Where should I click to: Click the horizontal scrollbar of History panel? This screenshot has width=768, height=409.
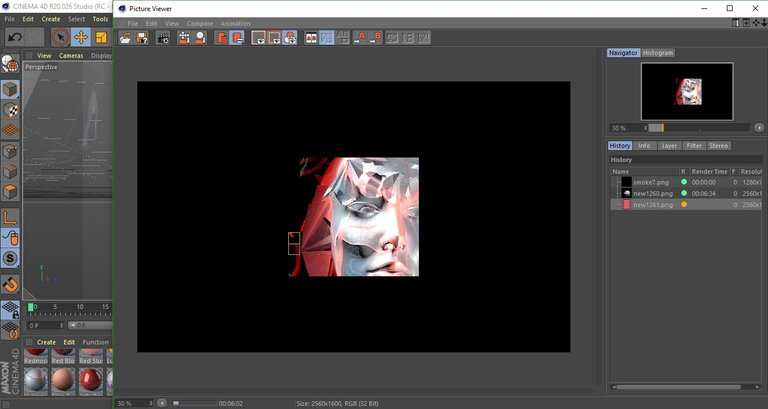[678, 387]
